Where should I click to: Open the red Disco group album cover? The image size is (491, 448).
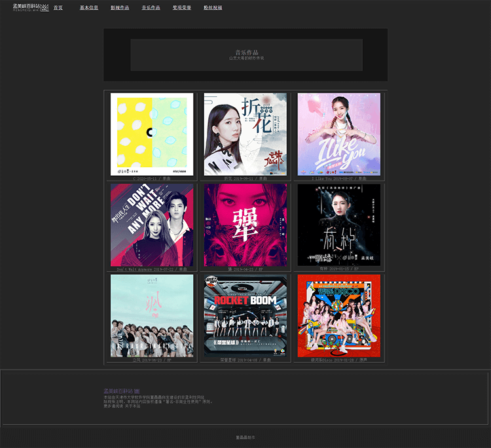click(339, 316)
